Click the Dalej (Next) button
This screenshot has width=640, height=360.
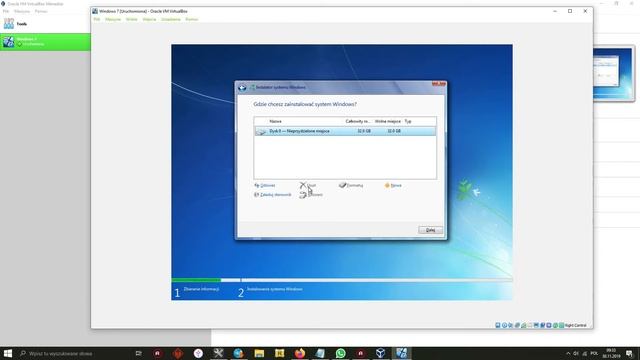tap(430, 230)
